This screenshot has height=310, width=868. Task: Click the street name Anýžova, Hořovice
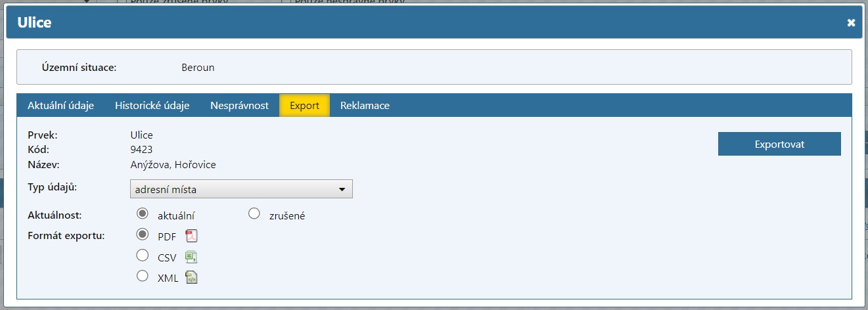pos(173,165)
